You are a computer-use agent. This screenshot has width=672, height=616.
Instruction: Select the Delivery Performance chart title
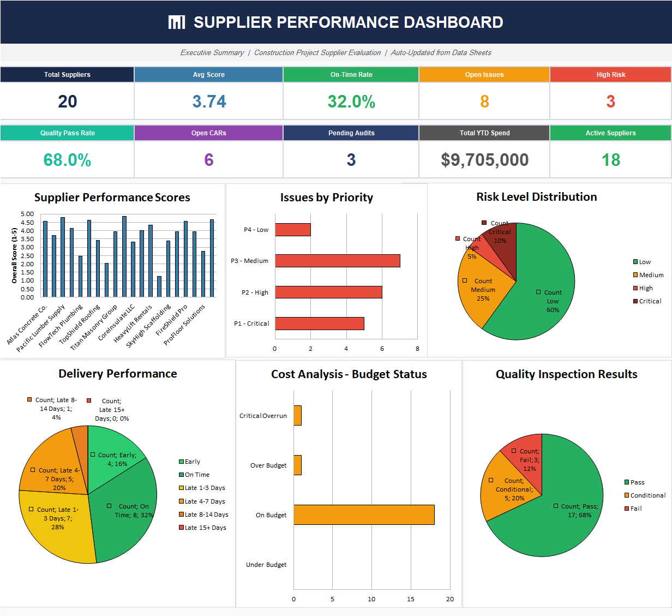(x=118, y=374)
